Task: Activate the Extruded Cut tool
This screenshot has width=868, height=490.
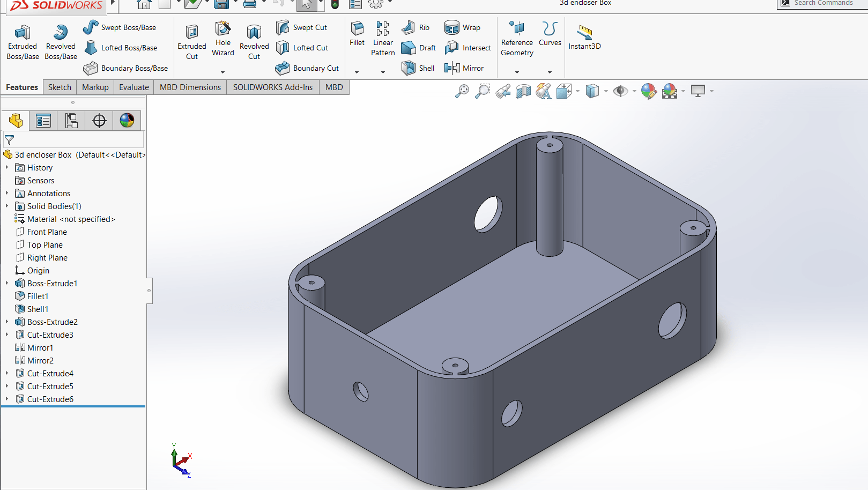Action: pos(192,42)
